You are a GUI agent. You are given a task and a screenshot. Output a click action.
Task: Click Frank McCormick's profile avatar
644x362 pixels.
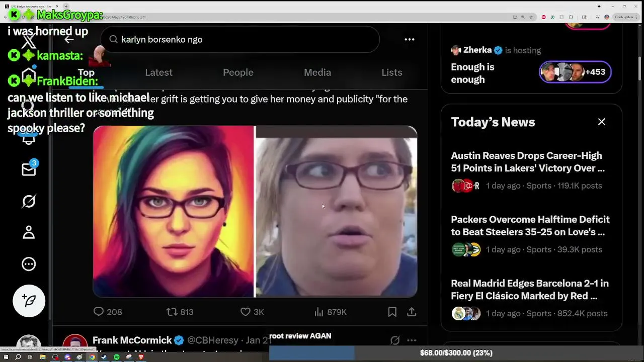click(75, 344)
